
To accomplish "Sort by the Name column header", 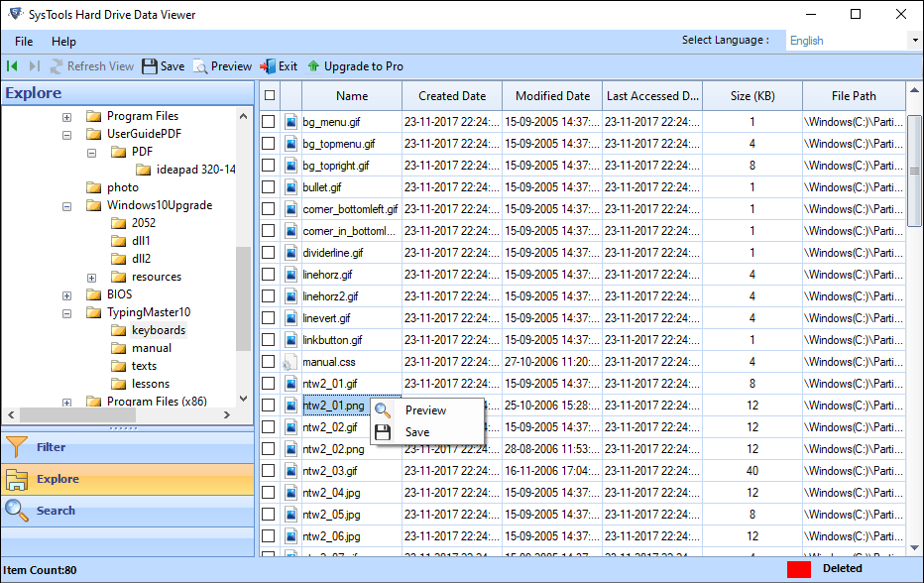I will pyautogui.click(x=352, y=95).
